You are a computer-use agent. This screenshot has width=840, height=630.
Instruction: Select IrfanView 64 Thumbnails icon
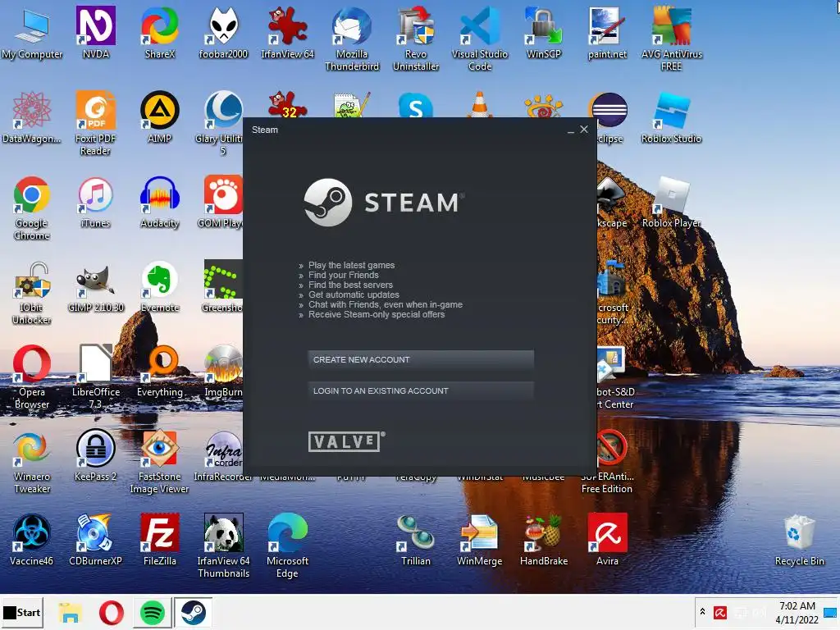pyautogui.click(x=223, y=546)
